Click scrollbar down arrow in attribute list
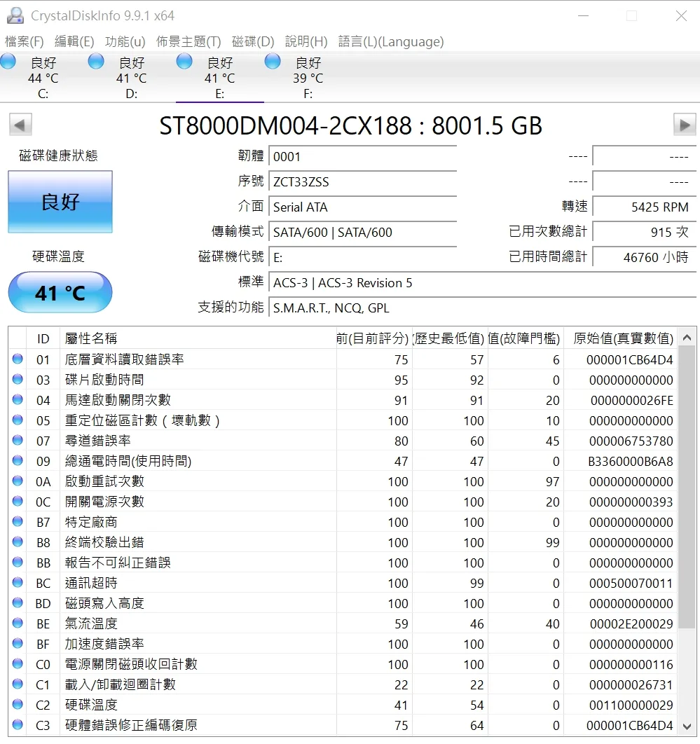The width and height of the screenshot is (700, 744). pyautogui.click(x=687, y=726)
